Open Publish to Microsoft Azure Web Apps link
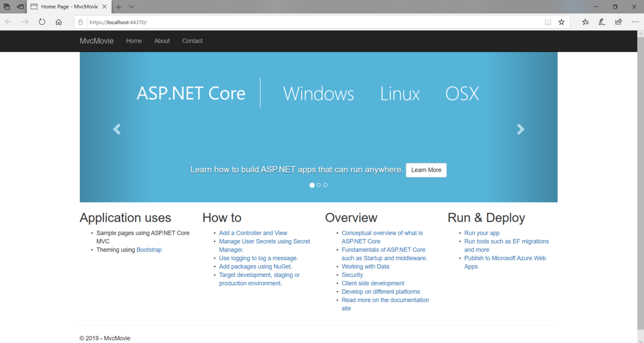 [505, 262]
